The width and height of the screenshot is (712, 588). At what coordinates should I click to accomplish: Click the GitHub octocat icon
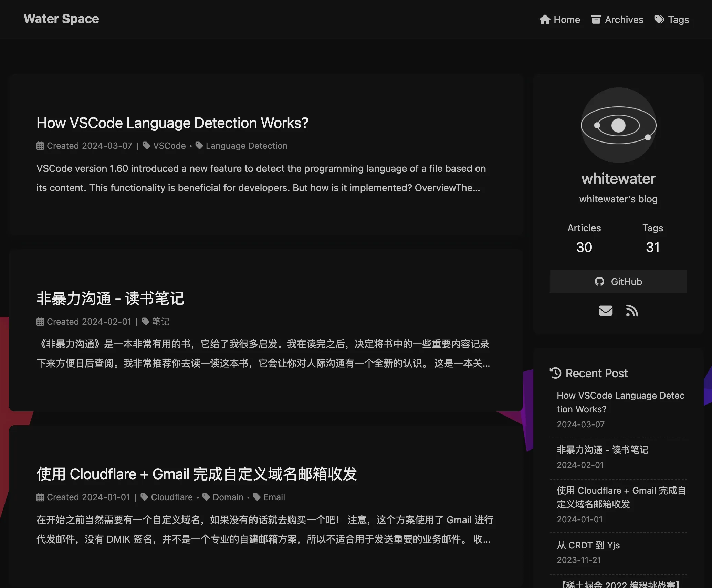[599, 282]
